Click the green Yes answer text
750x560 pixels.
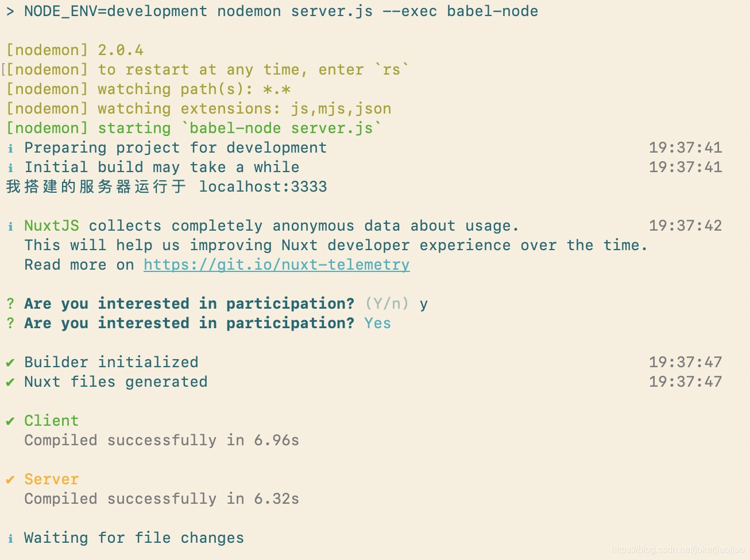pos(377,323)
